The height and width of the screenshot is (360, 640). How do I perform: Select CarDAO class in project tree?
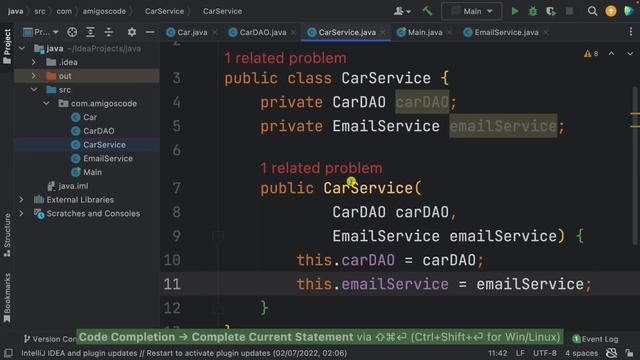(x=92, y=131)
